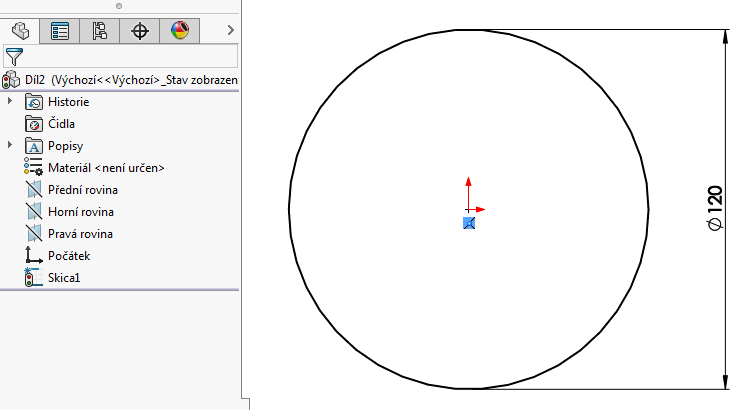Click the Materiál settings icon
The height and width of the screenshot is (410, 750).
33,167
